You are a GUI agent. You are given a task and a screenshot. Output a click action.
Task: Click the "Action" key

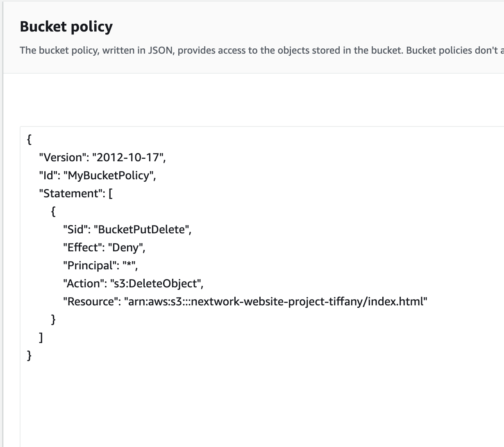point(84,284)
